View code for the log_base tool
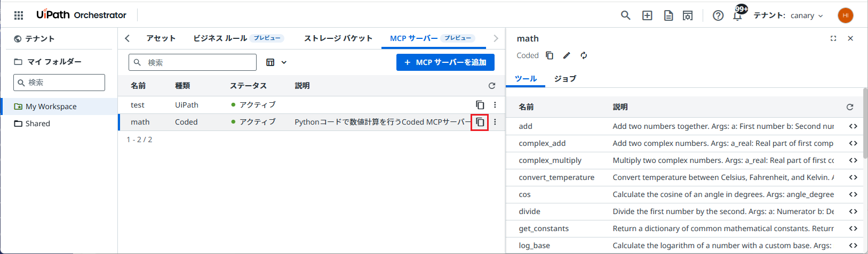868x254 pixels. (x=853, y=245)
